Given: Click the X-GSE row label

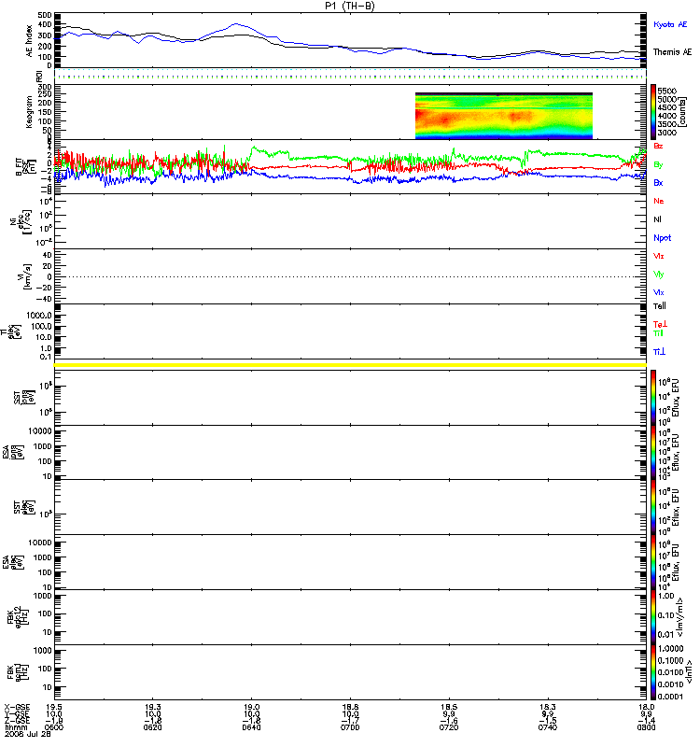Looking at the screenshot, I should tap(18, 707).
